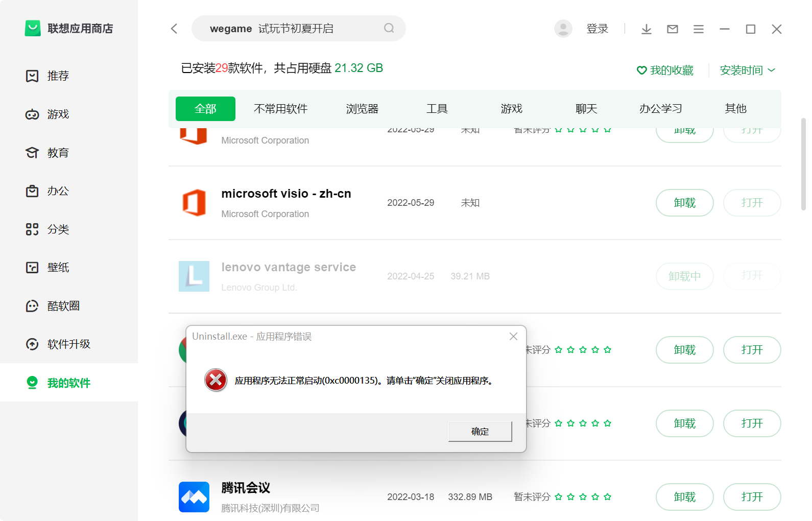Open 推荐 in the sidebar
The image size is (812, 521).
[69, 76]
